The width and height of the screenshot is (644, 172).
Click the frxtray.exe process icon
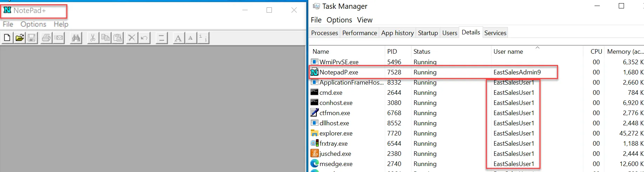[314, 143]
